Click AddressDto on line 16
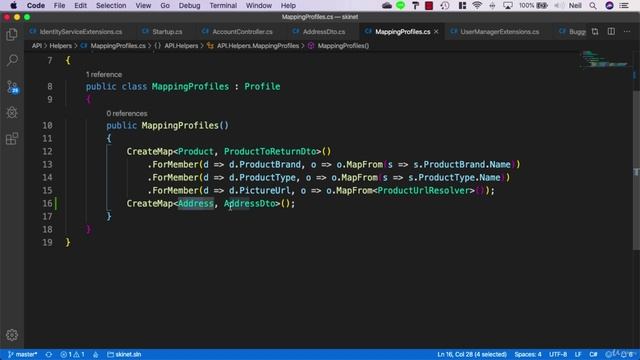This screenshot has width=640, height=360. [x=249, y=204]
